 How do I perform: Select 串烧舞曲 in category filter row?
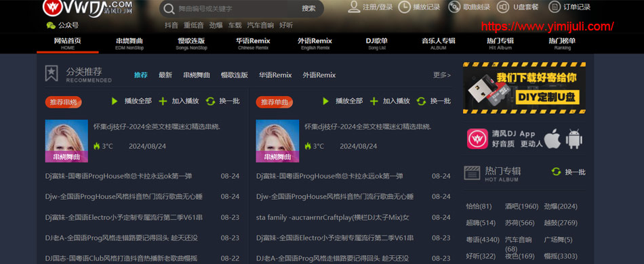(197, 75)
